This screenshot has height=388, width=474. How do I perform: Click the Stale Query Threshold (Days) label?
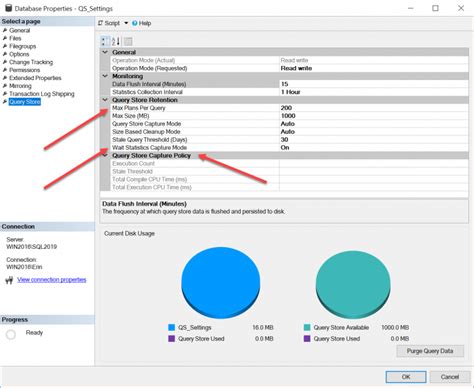tap(150, 140)
